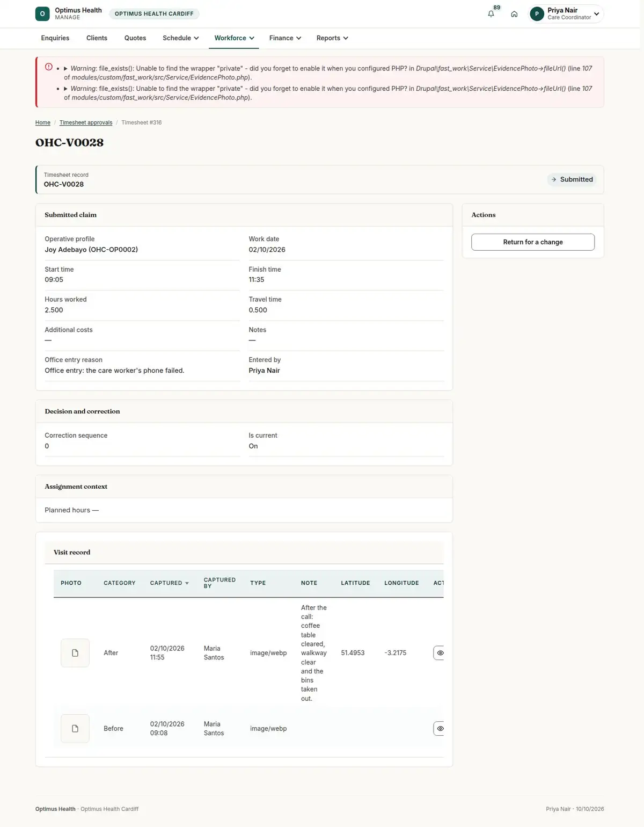The width and height of the screenshot is (644, 827).
Task: Follow the Home breadcrumb link
Action: click(x=43, y=123)
